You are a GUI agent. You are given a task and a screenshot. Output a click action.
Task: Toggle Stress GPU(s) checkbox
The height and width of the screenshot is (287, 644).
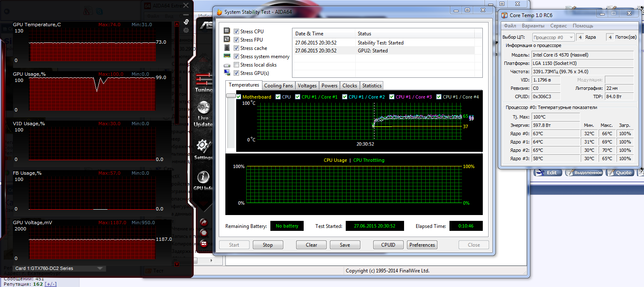(x=237, y=73)
